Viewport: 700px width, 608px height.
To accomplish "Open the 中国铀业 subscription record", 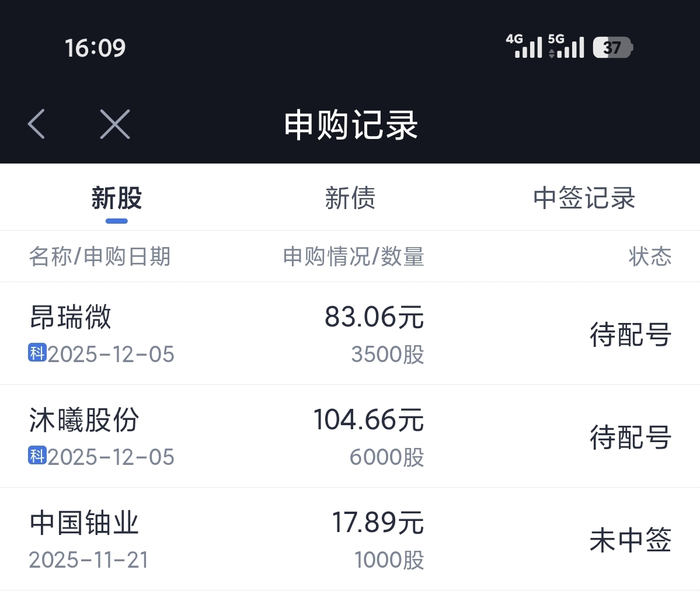I will point(85,523).
